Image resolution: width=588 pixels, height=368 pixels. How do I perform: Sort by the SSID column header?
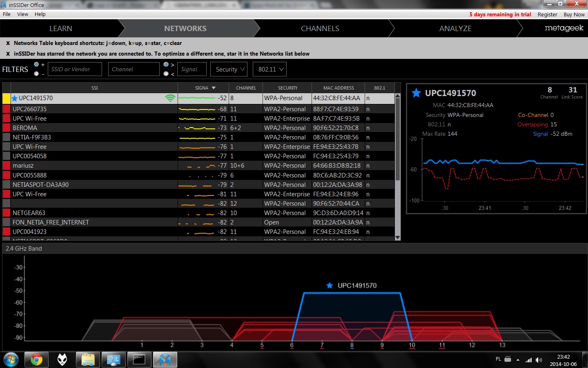tap(94, 88)
